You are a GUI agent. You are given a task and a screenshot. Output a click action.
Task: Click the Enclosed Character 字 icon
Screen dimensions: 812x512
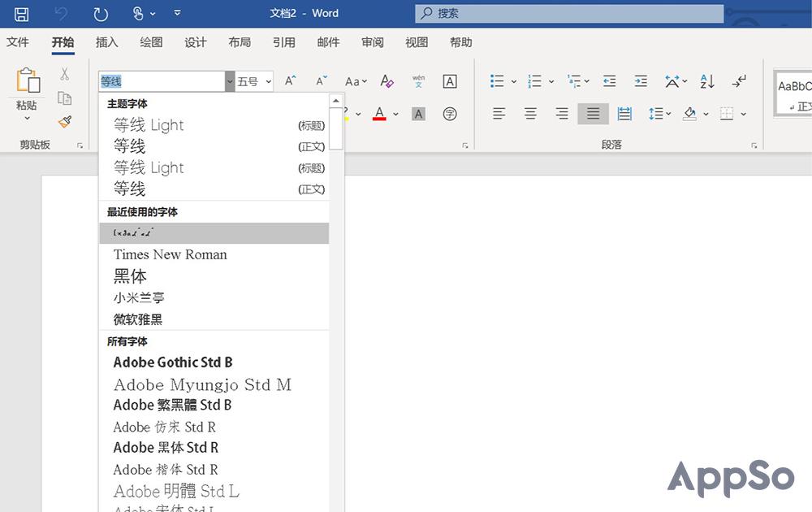pyautogui.click(x=450, y=114)
